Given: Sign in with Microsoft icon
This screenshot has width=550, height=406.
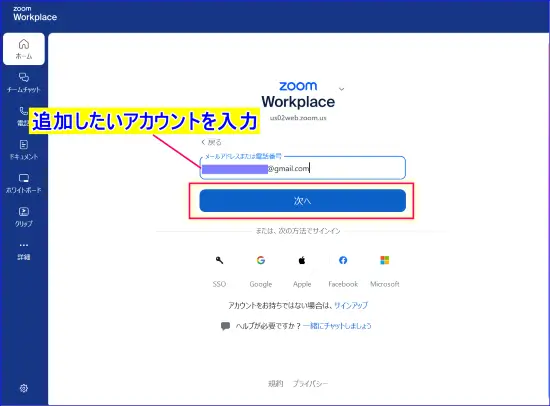Looking at the screenshot, I should coord(384,260).
